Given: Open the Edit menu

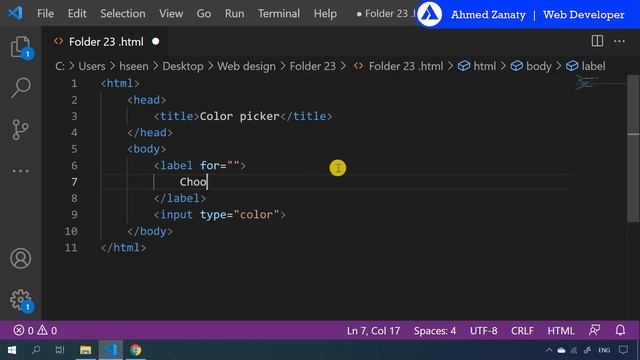Looking at the screenshot, I should click(77, 13).
